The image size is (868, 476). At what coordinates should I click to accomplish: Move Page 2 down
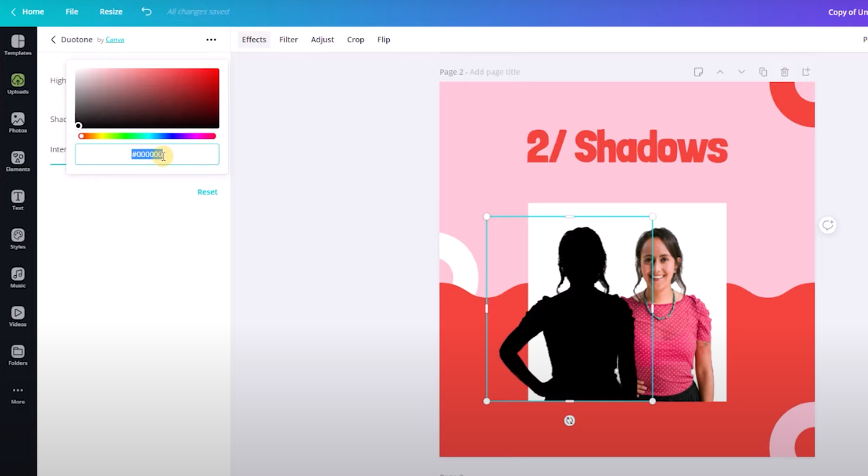pyautogui.click(x=741, y=72)
